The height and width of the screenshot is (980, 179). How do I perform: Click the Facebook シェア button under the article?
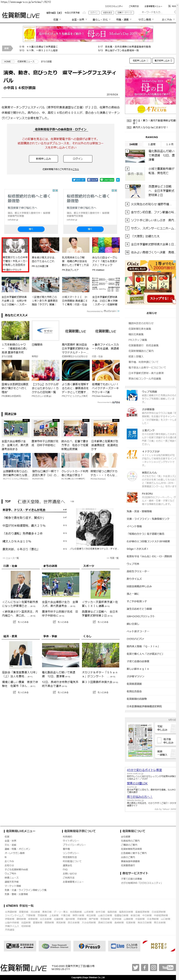(x=93, y=180)
